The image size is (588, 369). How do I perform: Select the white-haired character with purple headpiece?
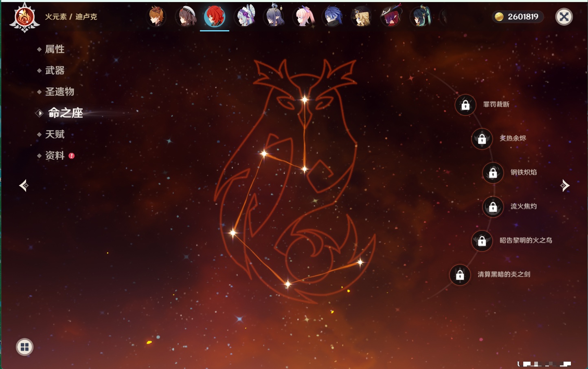(x=245, y=17)
